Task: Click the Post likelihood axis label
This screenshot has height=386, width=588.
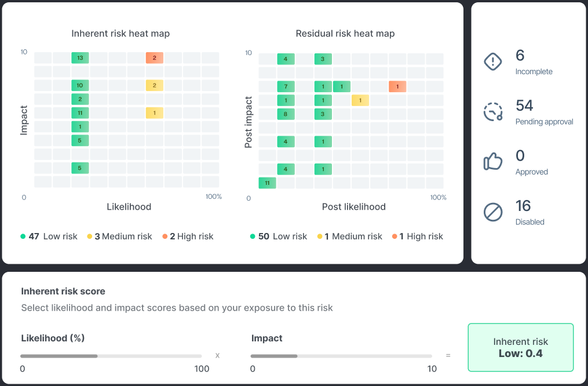Action: click(x=353, y=207)
